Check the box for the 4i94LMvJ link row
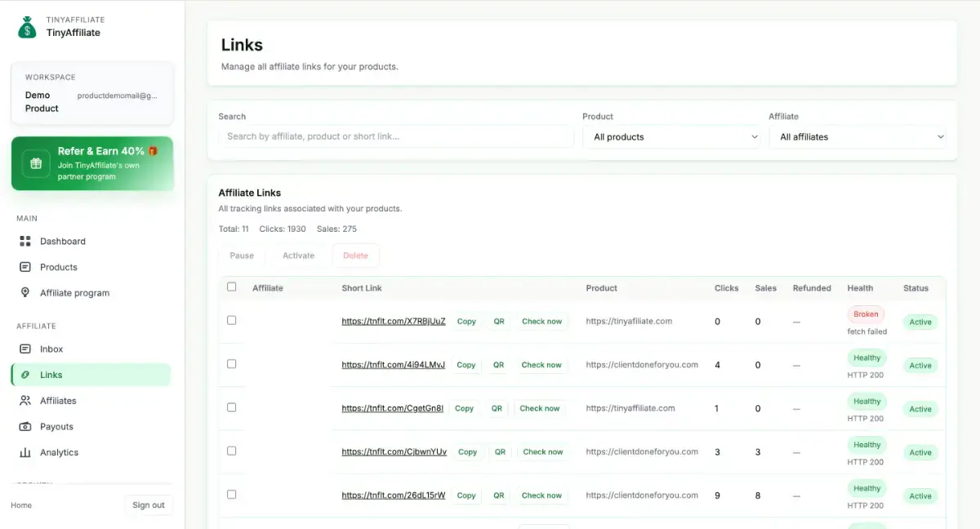The image size is (980, 529). coord(231,363)
